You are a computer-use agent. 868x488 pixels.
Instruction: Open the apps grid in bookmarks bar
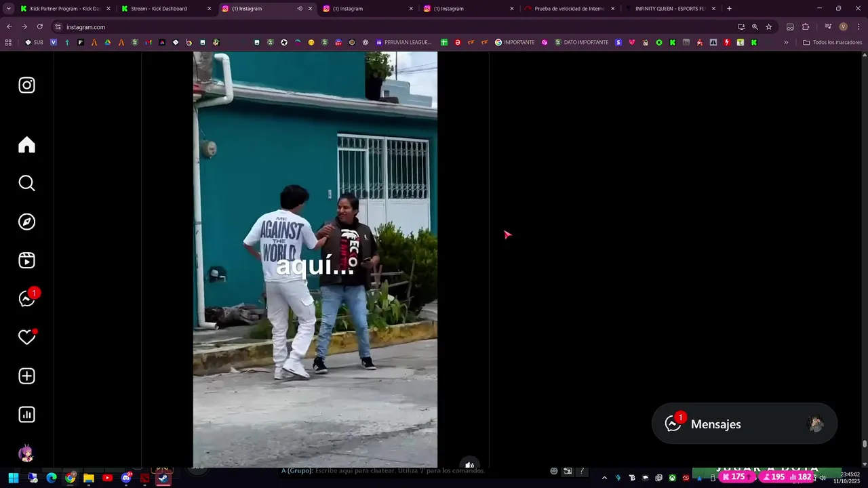8,42
